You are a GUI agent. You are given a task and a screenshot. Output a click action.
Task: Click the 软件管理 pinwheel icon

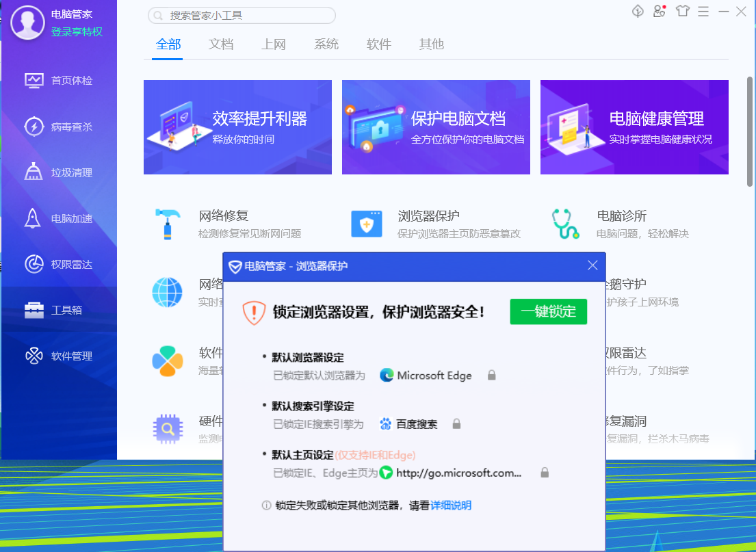pyautogui.click(x=34, y=356)
